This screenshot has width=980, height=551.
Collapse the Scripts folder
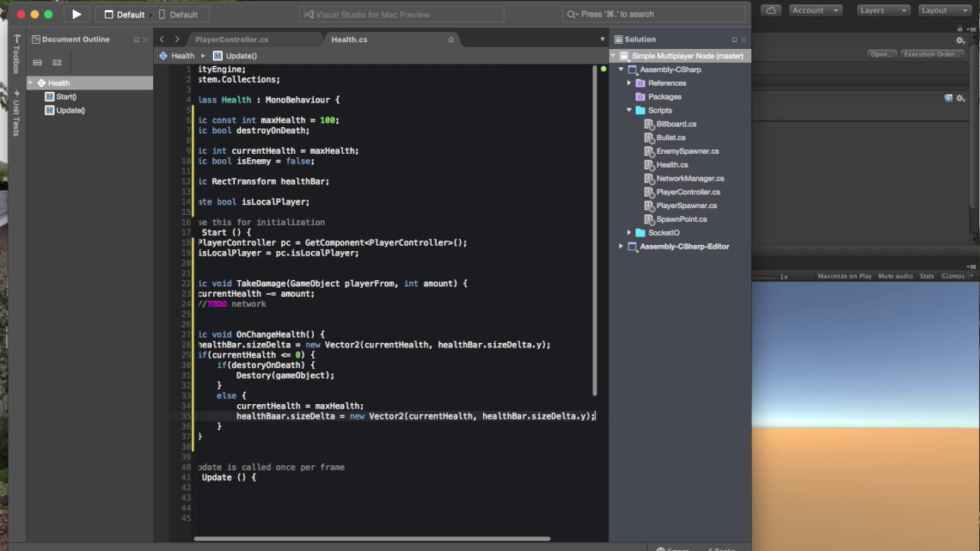pyautogui.click(x=629, y=110)
